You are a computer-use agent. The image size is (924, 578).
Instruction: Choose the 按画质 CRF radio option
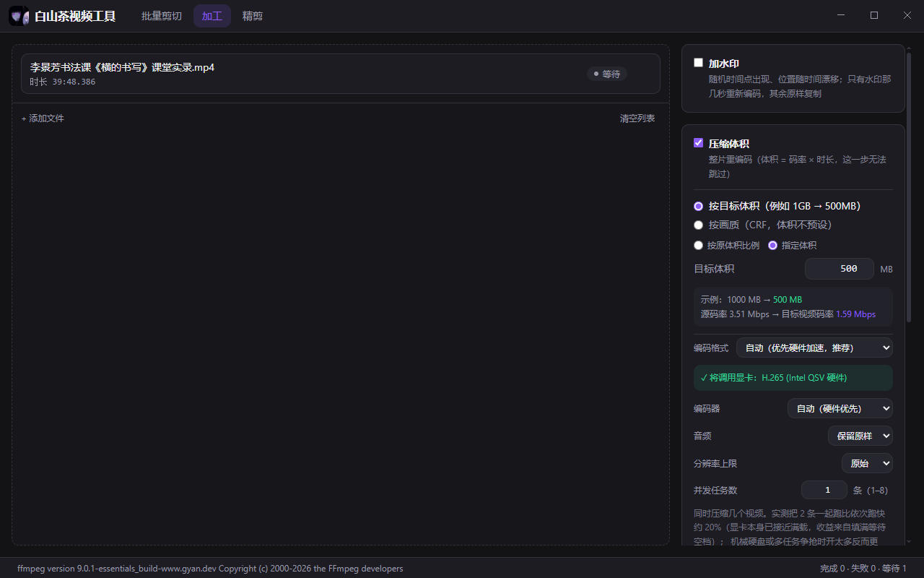(698, 225)
